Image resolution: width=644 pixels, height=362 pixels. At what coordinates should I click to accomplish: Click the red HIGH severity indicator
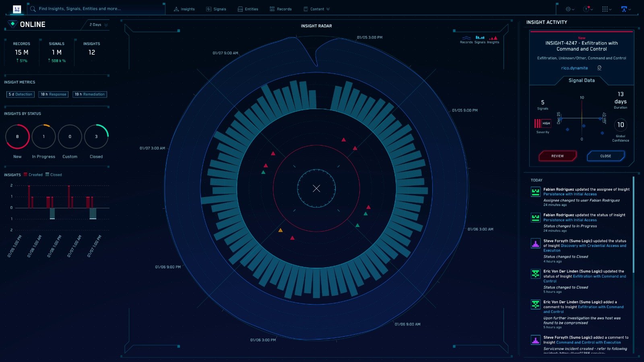click(543, 123)
